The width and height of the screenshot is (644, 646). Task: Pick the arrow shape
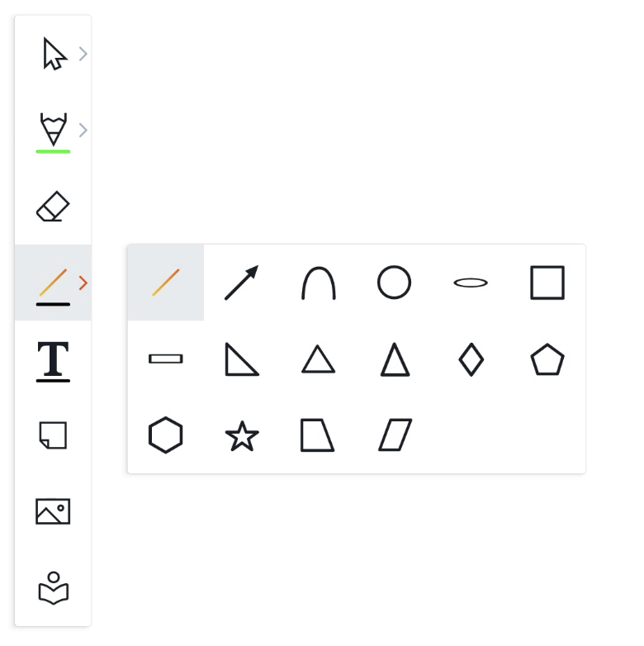pyautogui.click(x=242, y=283)
